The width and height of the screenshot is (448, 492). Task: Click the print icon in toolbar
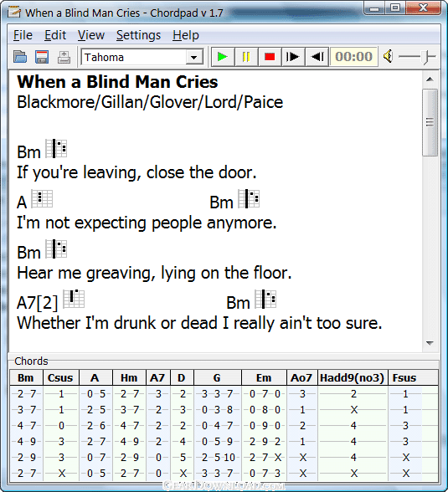tap(64, 57)
